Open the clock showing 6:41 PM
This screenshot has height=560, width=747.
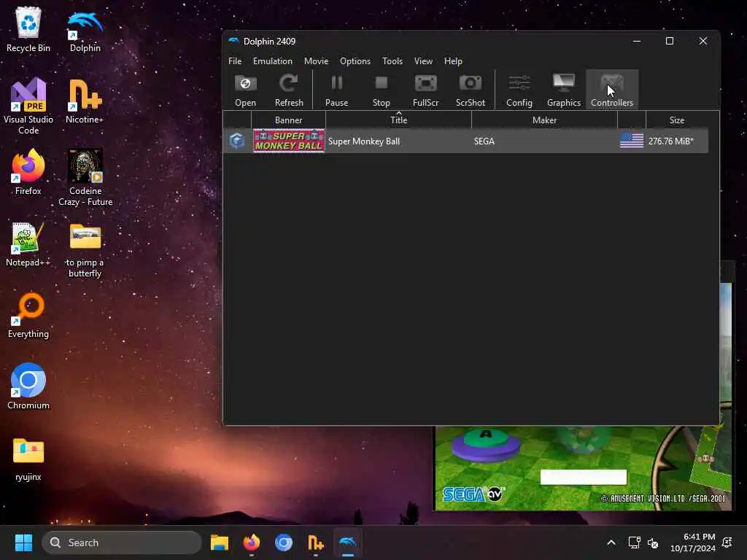click(693, 542)
